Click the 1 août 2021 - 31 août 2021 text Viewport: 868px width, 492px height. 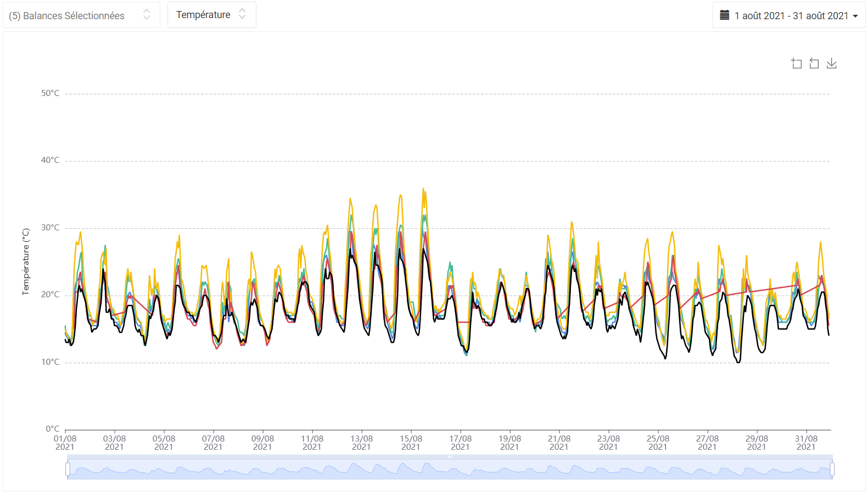[792, 16]
